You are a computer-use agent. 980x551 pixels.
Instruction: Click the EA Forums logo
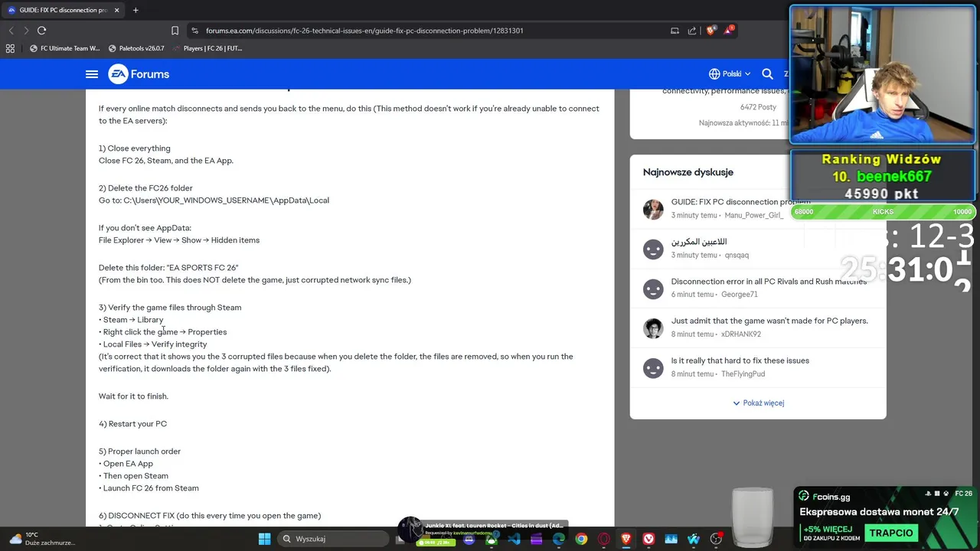pos(139,74)
